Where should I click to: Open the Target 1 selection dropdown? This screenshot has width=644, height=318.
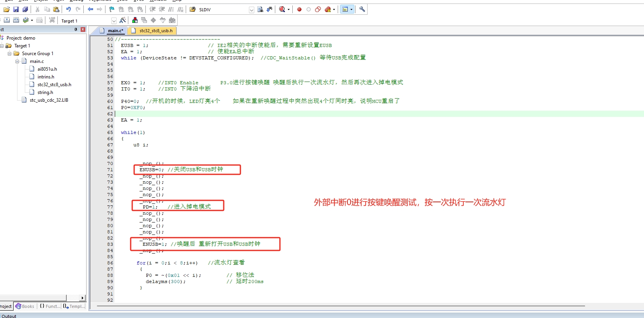[114, 21]
